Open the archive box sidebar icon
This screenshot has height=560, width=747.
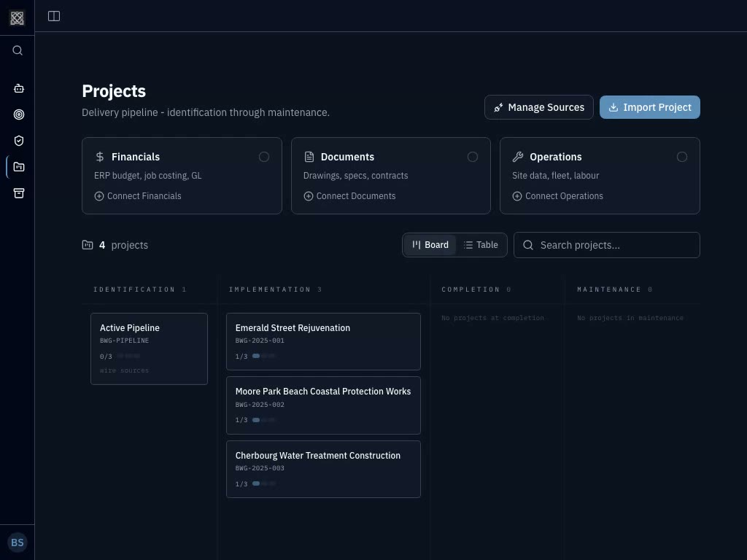(x=18, y=192)
